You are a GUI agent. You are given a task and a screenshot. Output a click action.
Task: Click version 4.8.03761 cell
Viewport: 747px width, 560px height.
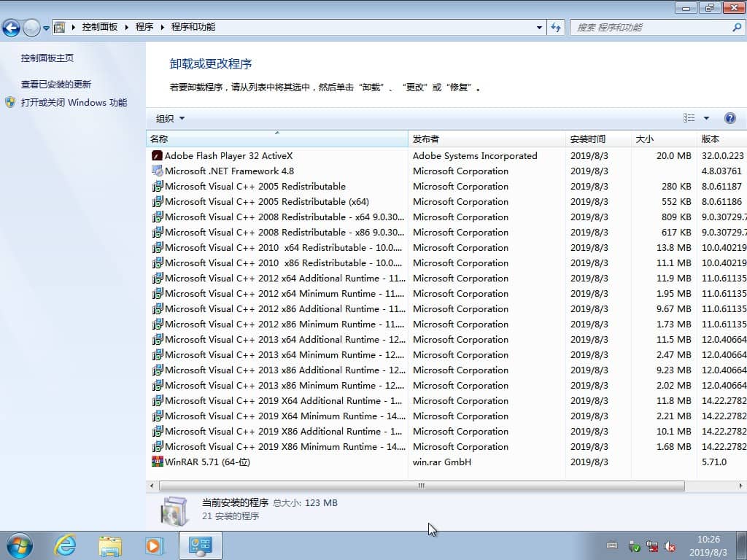pos(721,171)
